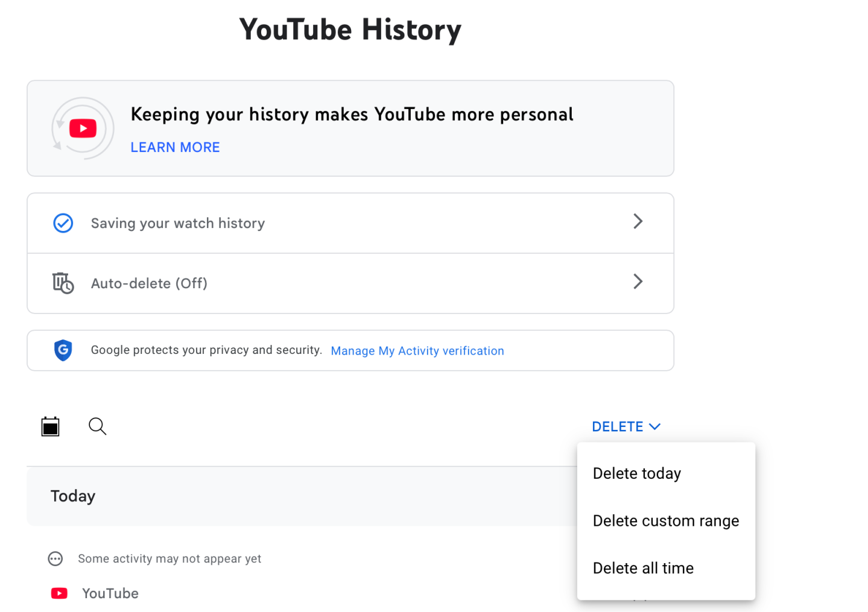Click the activity pending dots icon
This screenshot has width=868, height=612.
55,559
